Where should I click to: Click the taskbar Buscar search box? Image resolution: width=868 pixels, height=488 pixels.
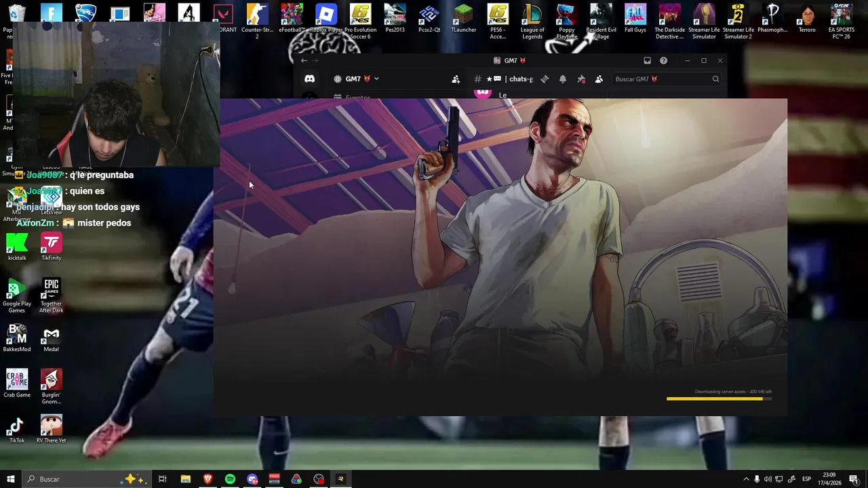click(87, 479)
